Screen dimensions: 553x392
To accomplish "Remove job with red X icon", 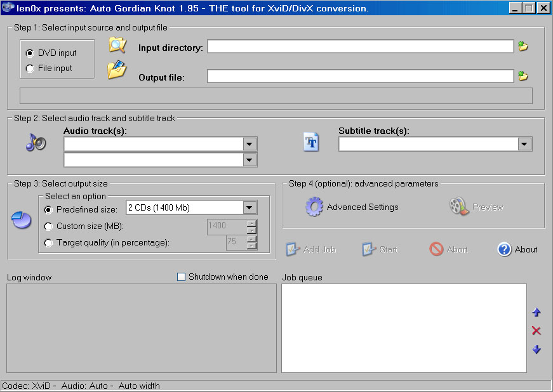I will point(536,330).
